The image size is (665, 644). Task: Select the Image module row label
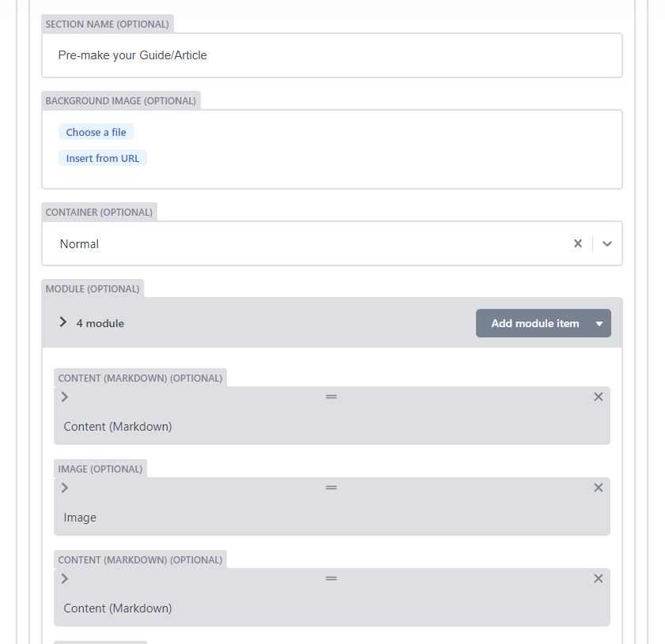[80, 518]
